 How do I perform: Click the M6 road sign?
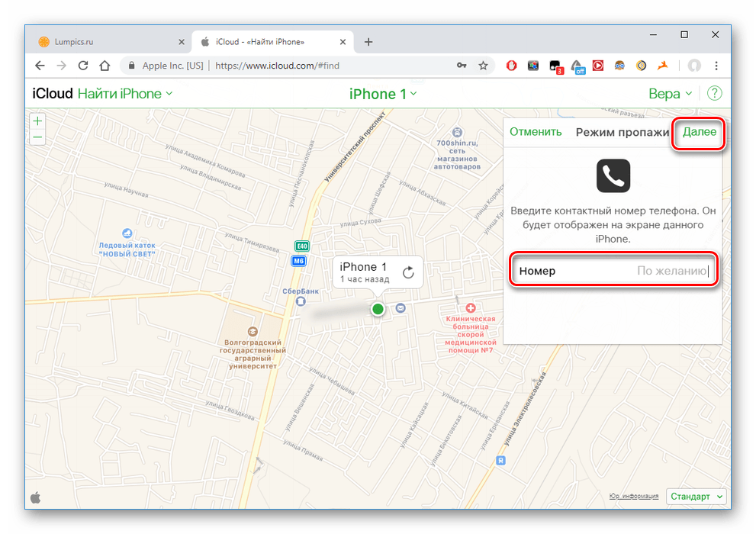click(x=298, y=261)
